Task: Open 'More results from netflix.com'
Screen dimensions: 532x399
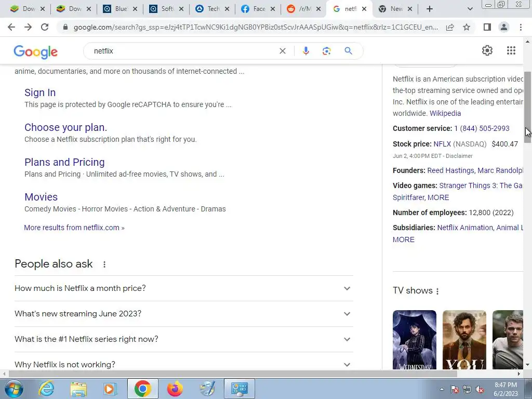Action: 74,228
